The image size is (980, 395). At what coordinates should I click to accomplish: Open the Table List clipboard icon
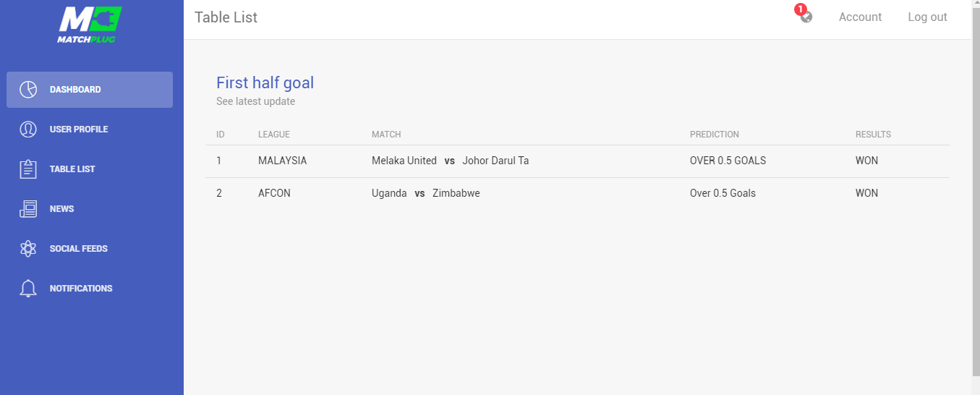(x=28, y=169)
